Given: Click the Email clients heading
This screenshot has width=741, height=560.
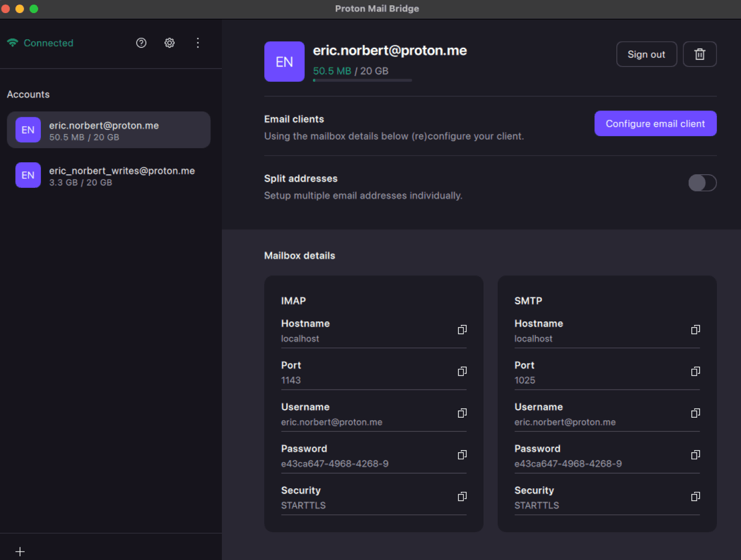Looking at the screenshot, I should coord(294,119).
